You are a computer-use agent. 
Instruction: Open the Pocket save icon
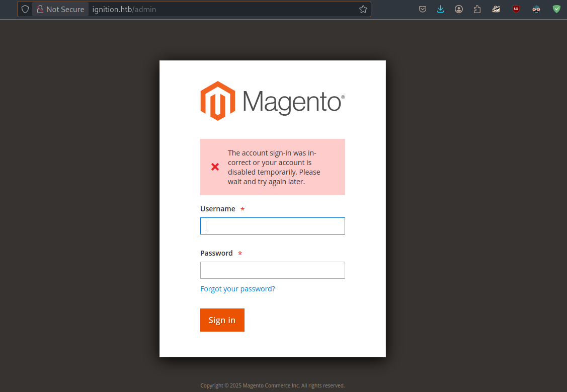tap(423, 10)
